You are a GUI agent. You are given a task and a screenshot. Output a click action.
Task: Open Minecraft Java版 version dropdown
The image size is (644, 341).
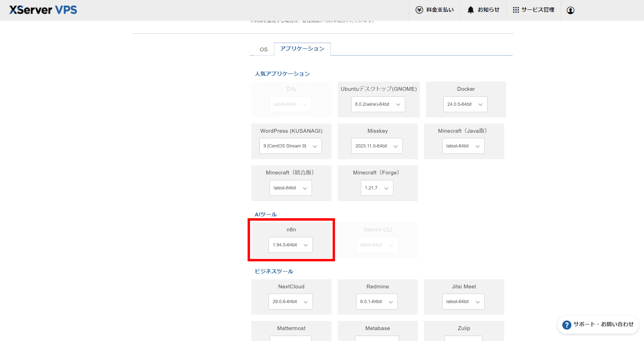click(463, 146)
